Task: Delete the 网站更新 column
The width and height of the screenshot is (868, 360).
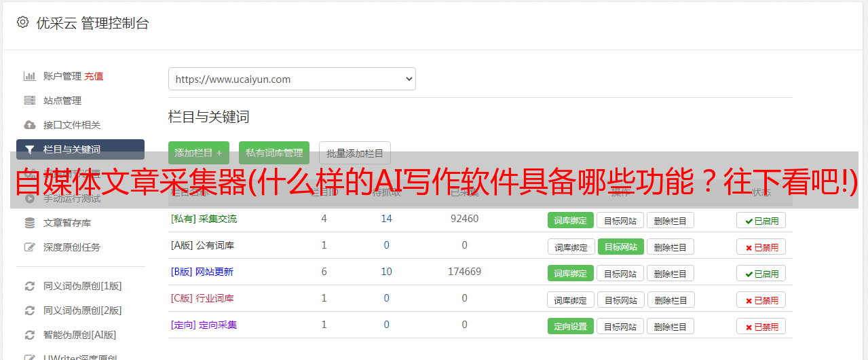Action: pyautogui.click(x=670, y=273)
